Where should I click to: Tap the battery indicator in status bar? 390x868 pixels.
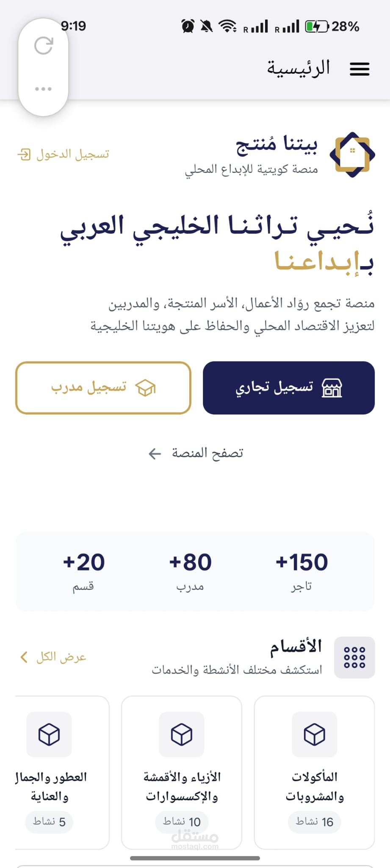coord(317,27)
